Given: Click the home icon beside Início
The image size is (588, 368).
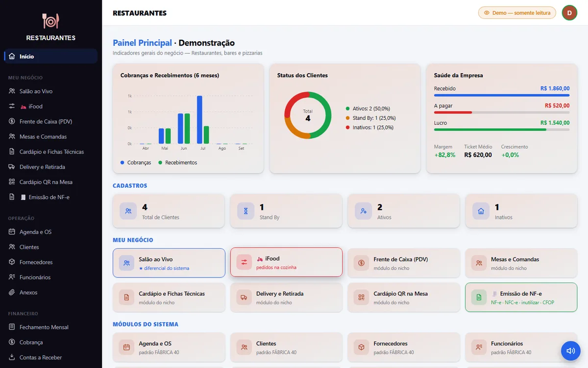Looking at the screenshot, I should click(x=12, y=56).
